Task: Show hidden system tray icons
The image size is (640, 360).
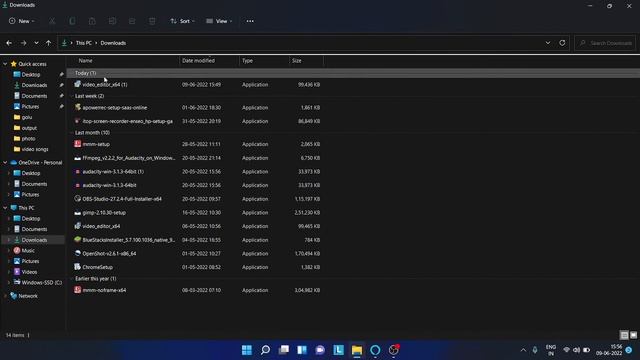Action: pyautogui.click(x=523, y=350)
